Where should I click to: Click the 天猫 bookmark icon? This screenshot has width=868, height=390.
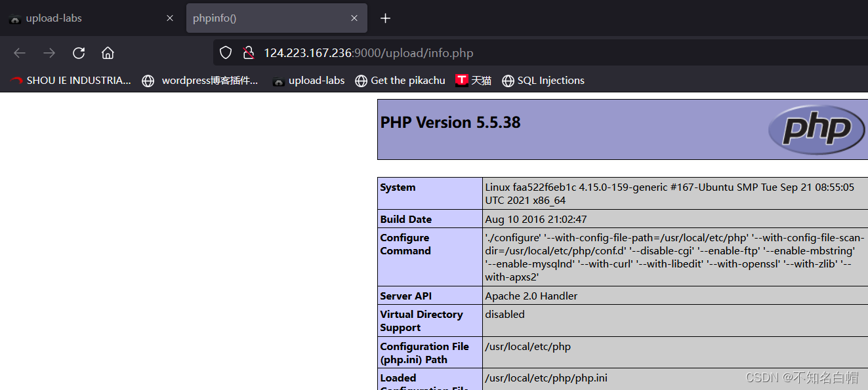click(x=461, y=80)
